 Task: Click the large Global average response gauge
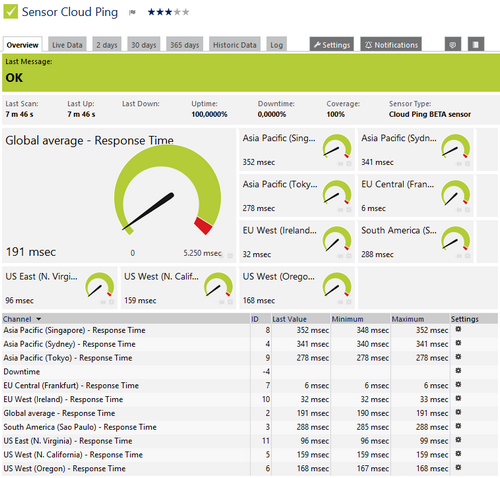pos(167,190)
